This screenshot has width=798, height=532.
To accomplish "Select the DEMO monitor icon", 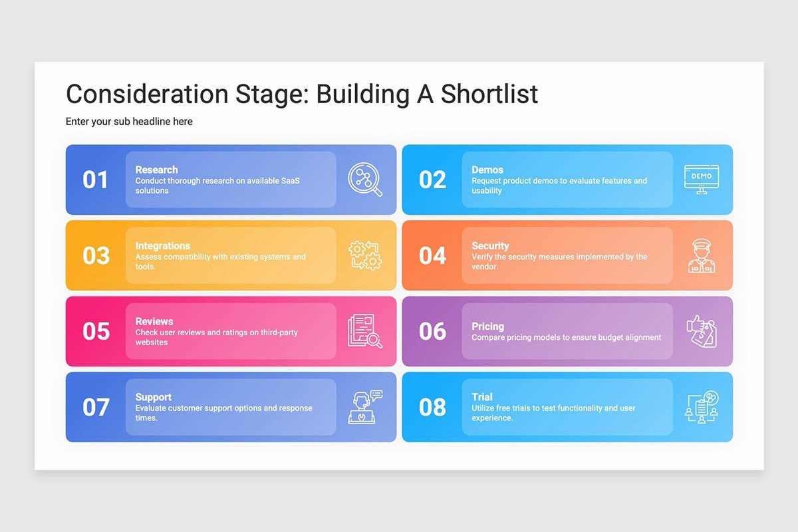I will pyautogui.click(x=702, y=180).
